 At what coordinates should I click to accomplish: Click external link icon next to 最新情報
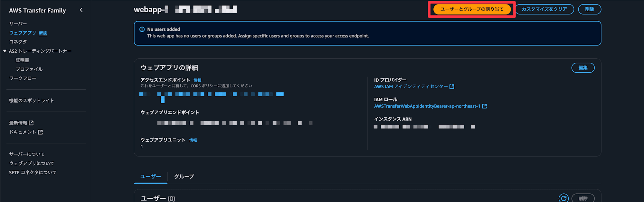pyautogui.click(x=31, y=123)
